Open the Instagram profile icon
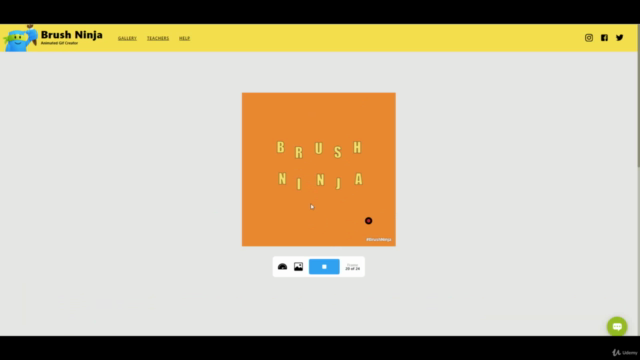The image size is (640, 360). click(x=589, y=38)
